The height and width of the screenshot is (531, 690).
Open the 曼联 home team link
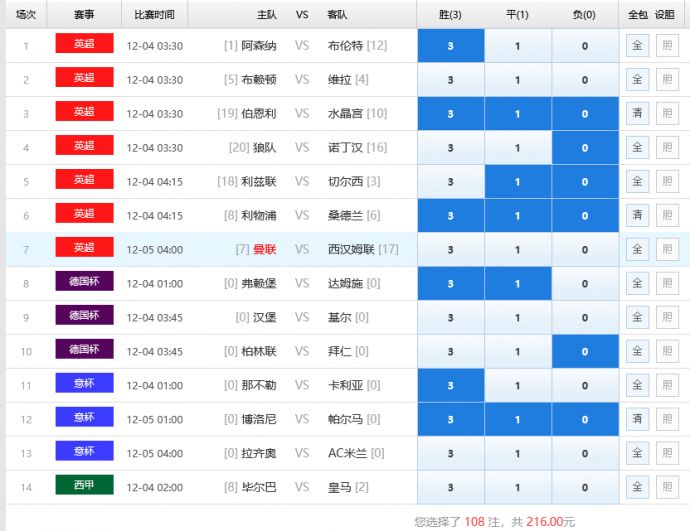pos(264,250)
